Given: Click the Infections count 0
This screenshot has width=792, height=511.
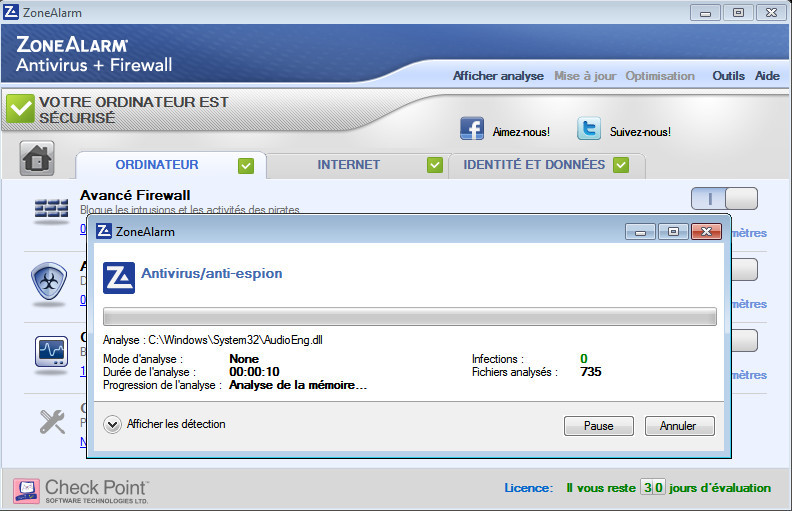Looking at the screenshot, I should coord(583,359).
